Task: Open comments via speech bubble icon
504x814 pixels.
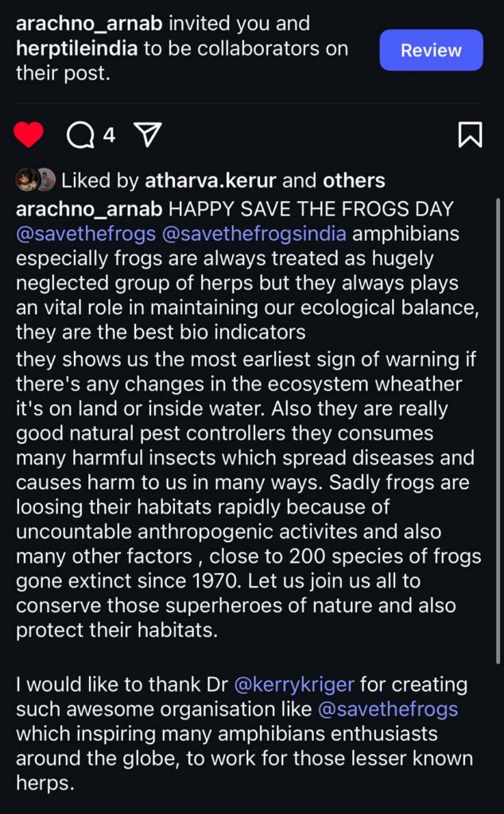Action: pos(80,135)
